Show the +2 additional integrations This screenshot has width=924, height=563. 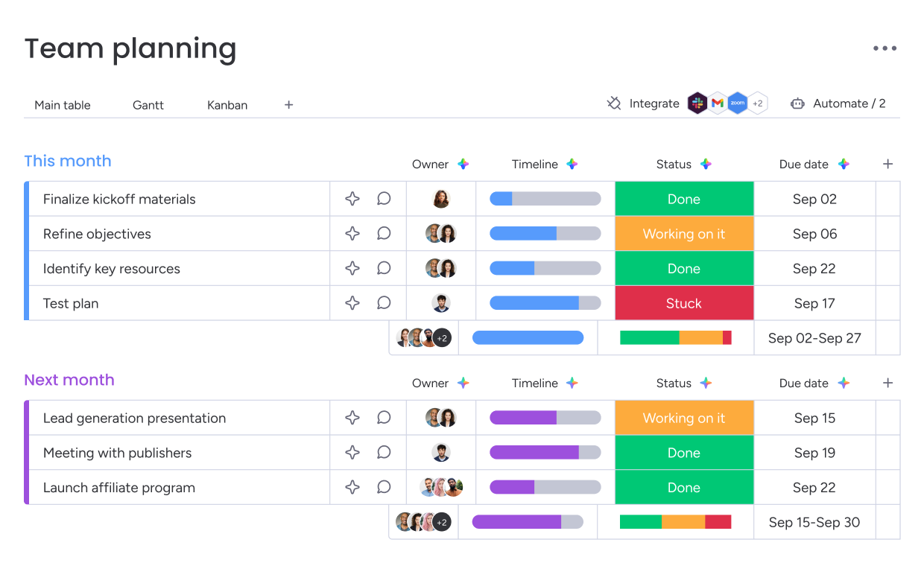pos(758,104)
